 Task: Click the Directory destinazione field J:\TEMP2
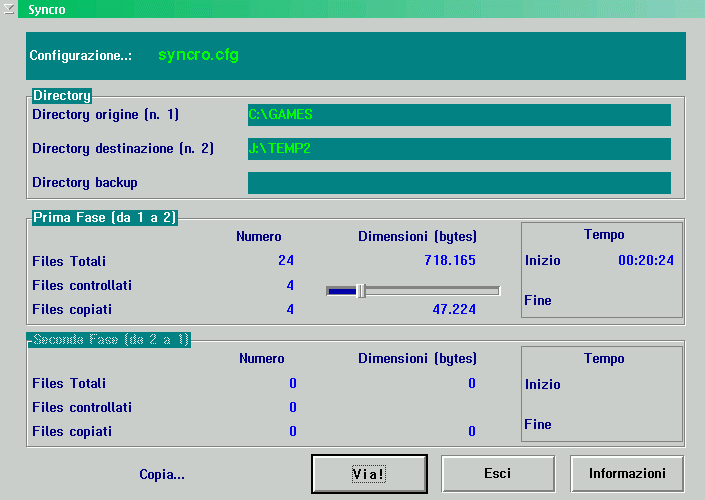[459, 149]
